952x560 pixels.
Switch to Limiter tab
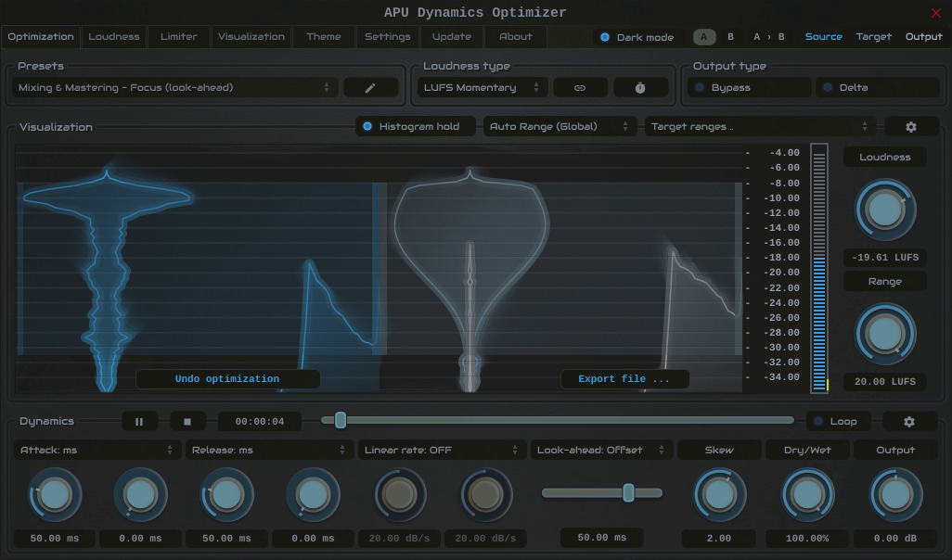pos(178,37)
